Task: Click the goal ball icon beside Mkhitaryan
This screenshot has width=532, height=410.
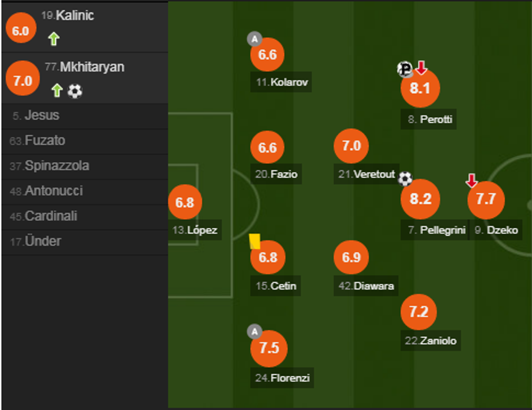Action: click(75, 91)
